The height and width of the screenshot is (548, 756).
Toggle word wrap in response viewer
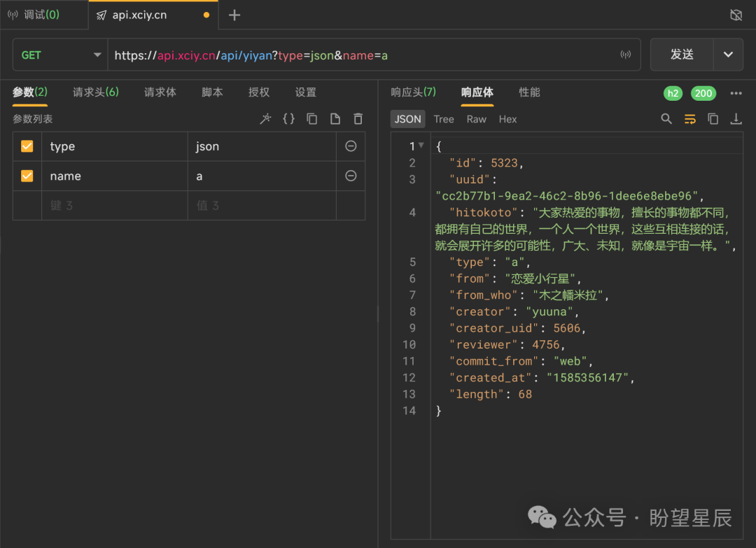coord(690,118)
